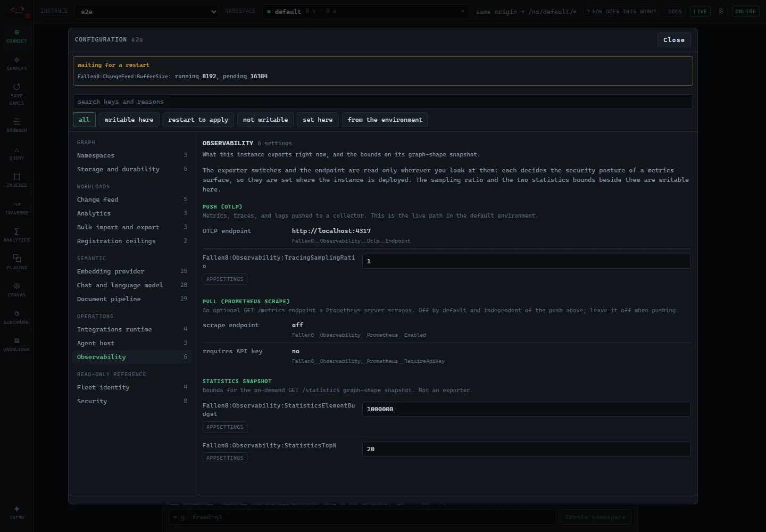Toggle the LIVE indicator button

click(x=700, y=11)
